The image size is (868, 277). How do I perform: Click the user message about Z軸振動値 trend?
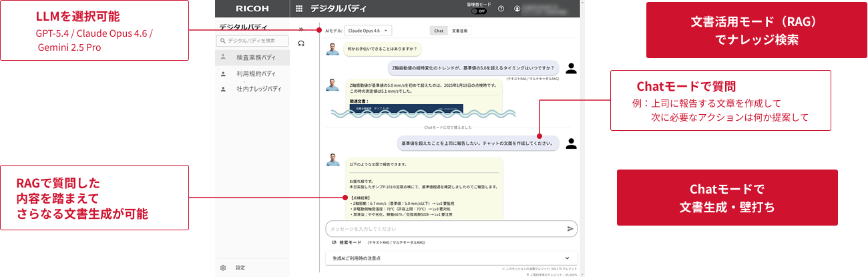coord(474,67)
